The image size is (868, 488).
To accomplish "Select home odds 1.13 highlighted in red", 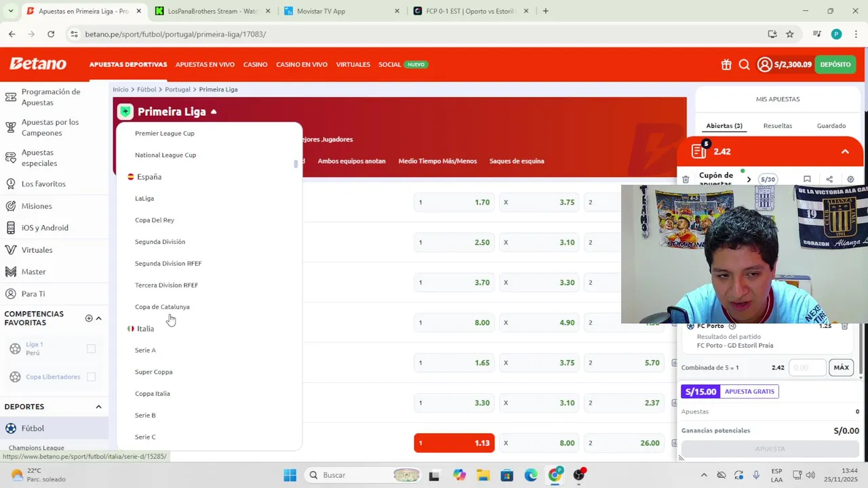I will (454, 443).
